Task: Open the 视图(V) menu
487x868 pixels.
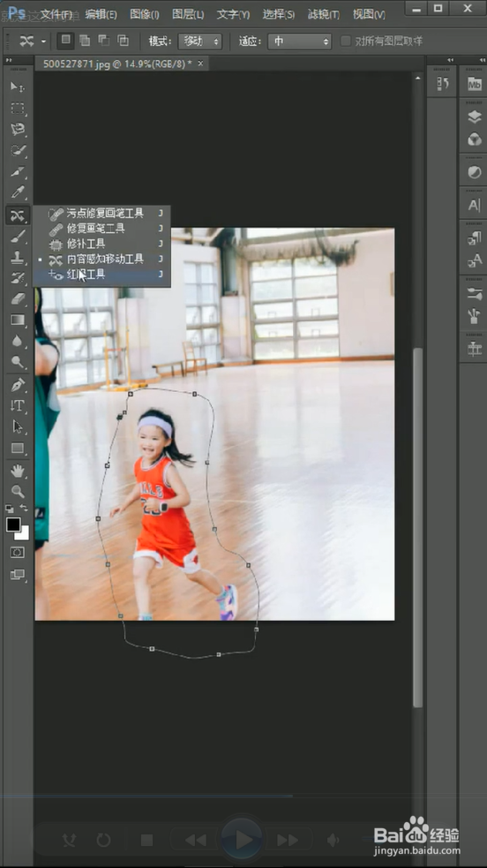Action: coord(369,14)
